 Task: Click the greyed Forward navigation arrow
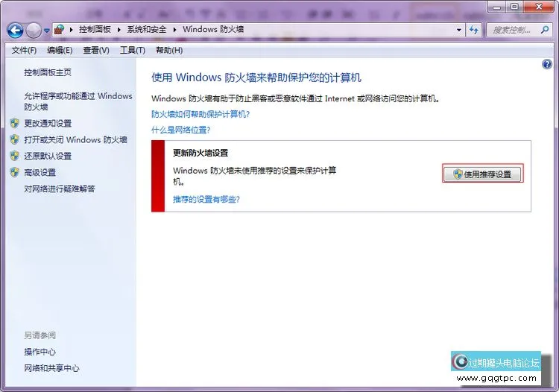click(34, 31)
